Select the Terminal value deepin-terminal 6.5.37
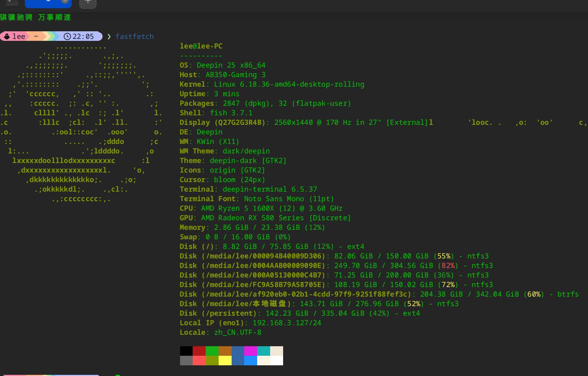The image size is (588, 376). coord(270,189)
